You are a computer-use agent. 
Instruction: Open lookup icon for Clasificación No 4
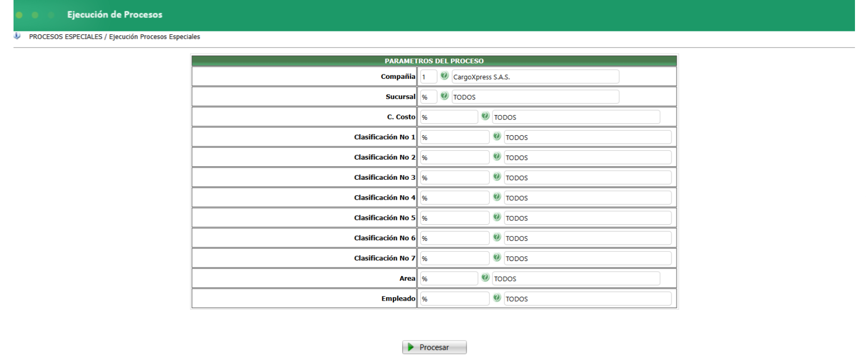(497, 197)
